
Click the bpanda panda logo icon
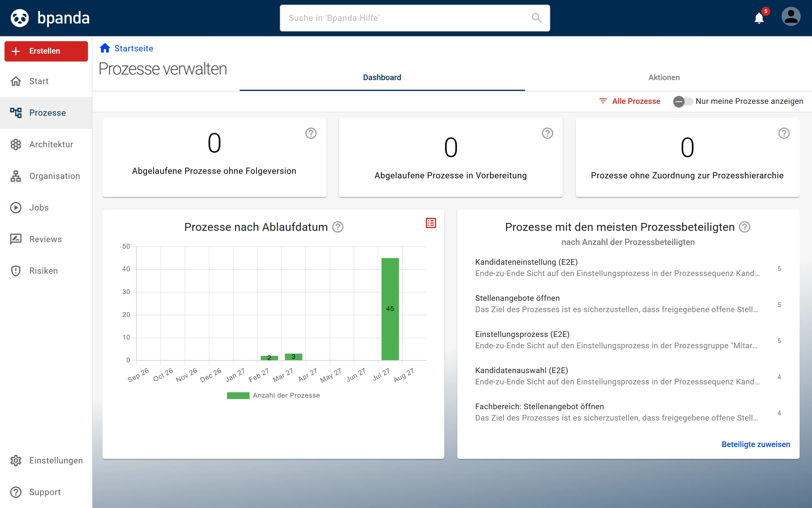pos(20,18)
